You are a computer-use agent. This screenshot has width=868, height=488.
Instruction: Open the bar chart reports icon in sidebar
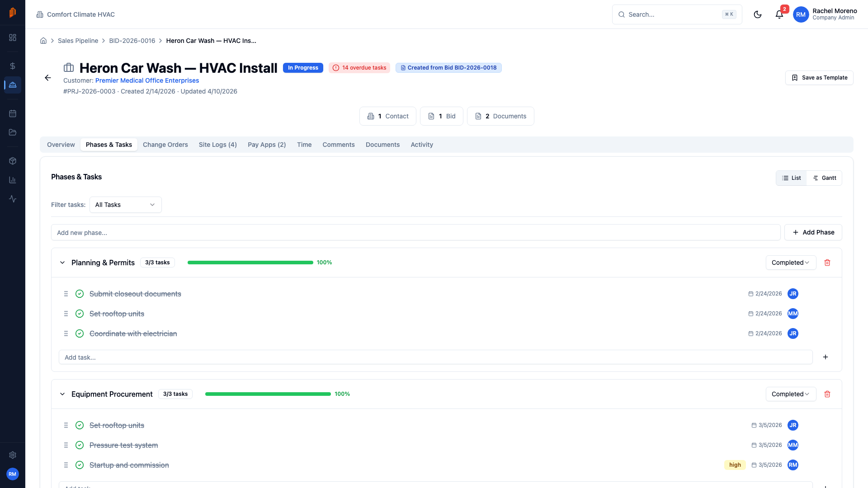[13, 180]
